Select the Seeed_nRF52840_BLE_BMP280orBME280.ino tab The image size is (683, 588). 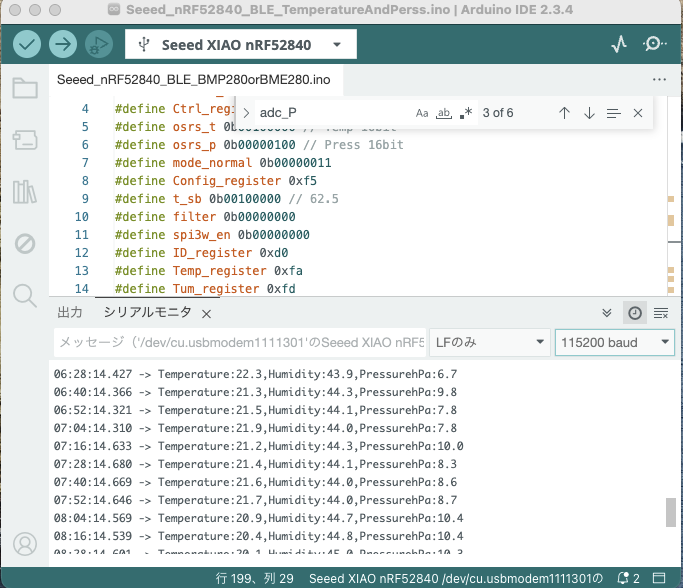(x=194, y=80)
